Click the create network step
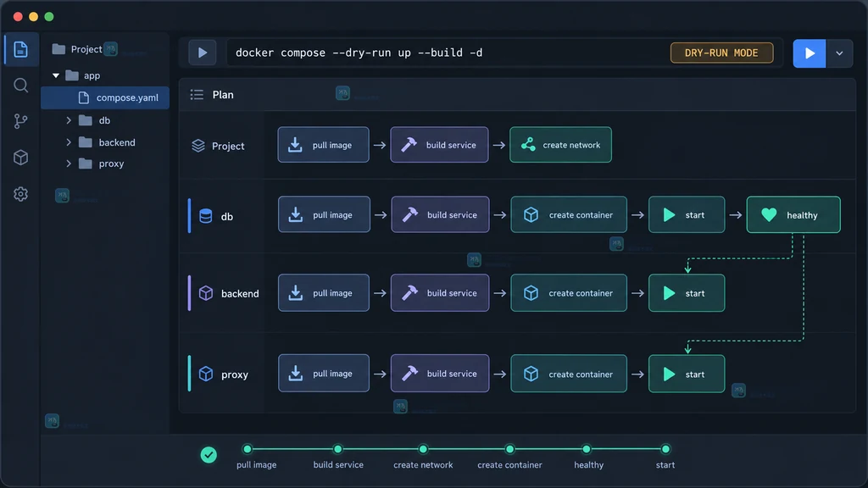The image size is (868, 488). click(x=560, y=145)
